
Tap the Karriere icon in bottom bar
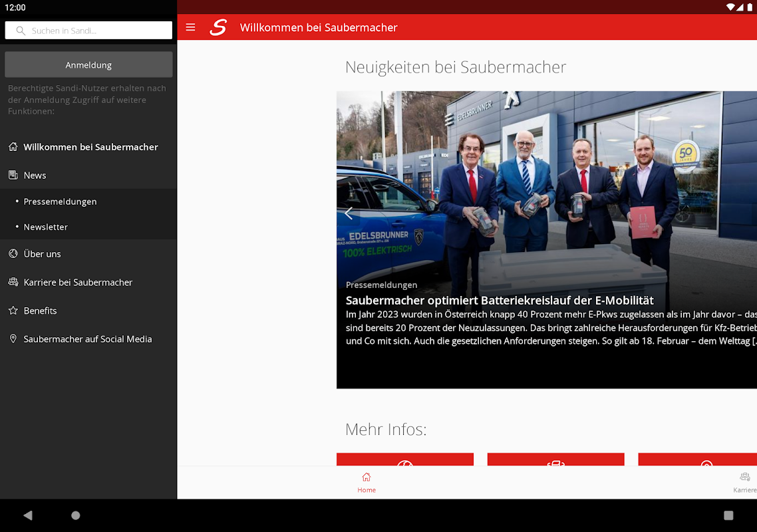[x=745, y=477]
